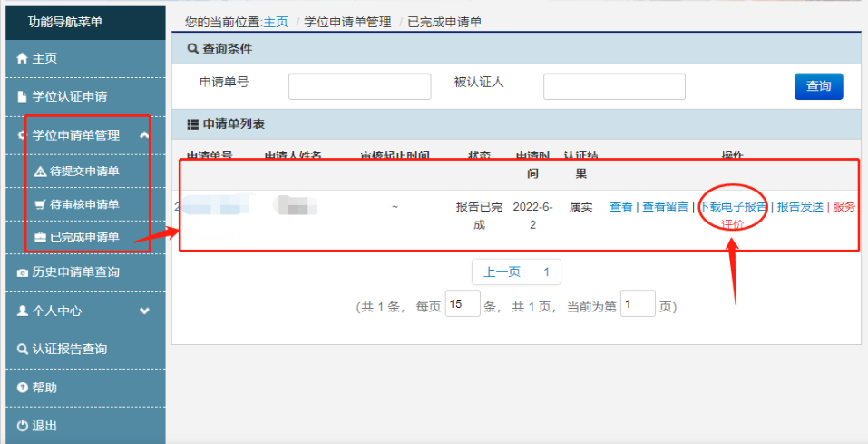Click the 申请单号 input field
The height and width of the screenshot is (444, 868).
(359, 86)
